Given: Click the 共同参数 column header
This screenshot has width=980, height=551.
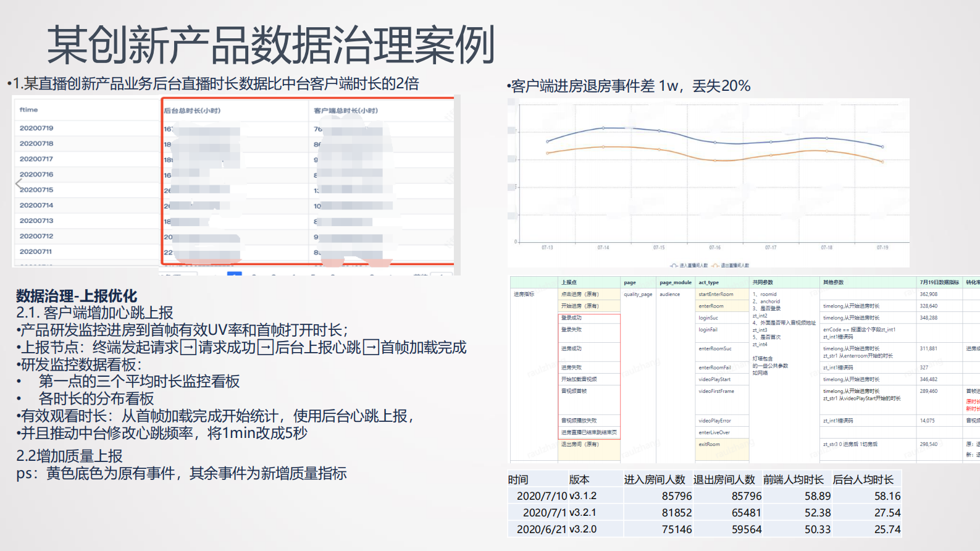Looking at the screenshot, I should [763, 282].
